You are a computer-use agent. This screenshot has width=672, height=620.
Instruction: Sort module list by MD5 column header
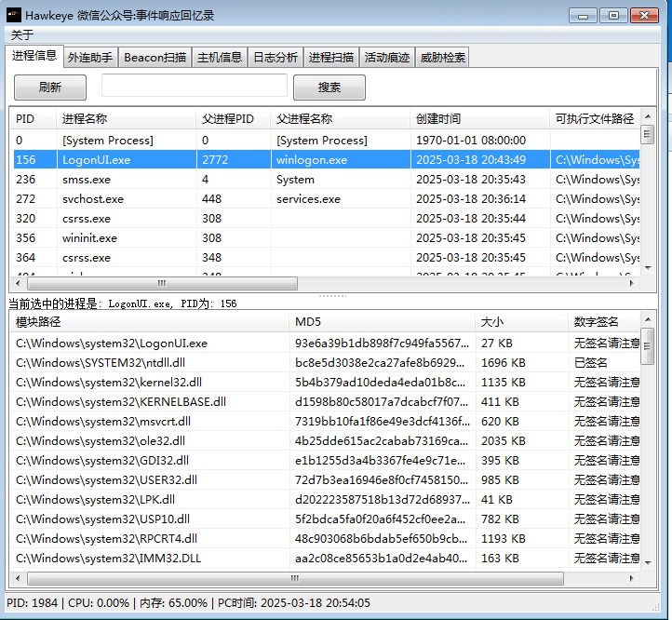tap(383, 321)
